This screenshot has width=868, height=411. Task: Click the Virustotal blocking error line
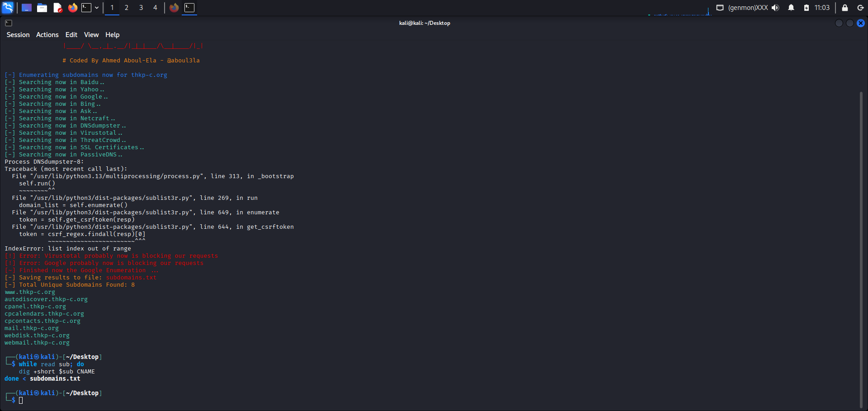111,256
